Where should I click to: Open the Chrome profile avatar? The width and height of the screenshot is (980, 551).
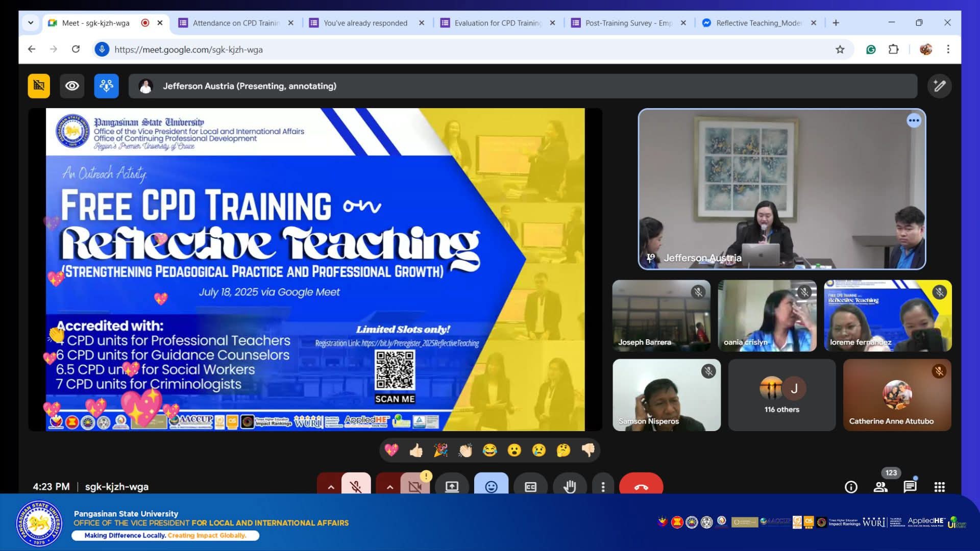(926, 49)
